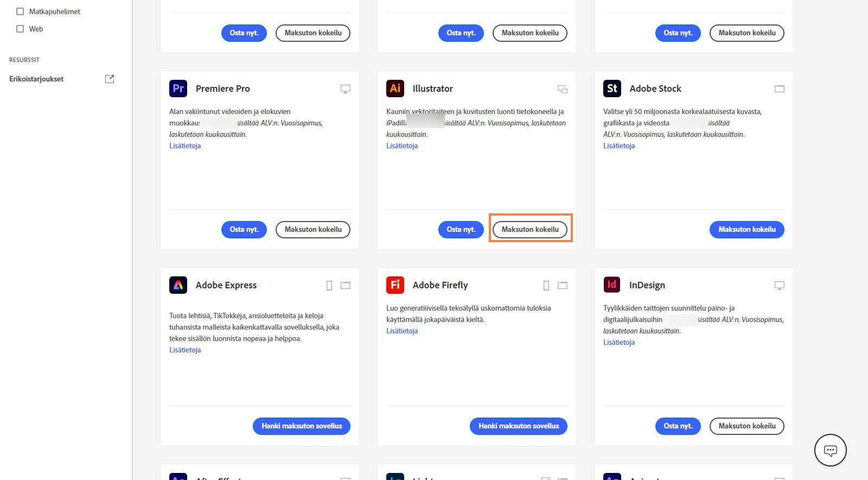The width and height of the screenshot is (868, 480).
Task: Click the Adobe Express app icon
Action: (x=178, y=285)
